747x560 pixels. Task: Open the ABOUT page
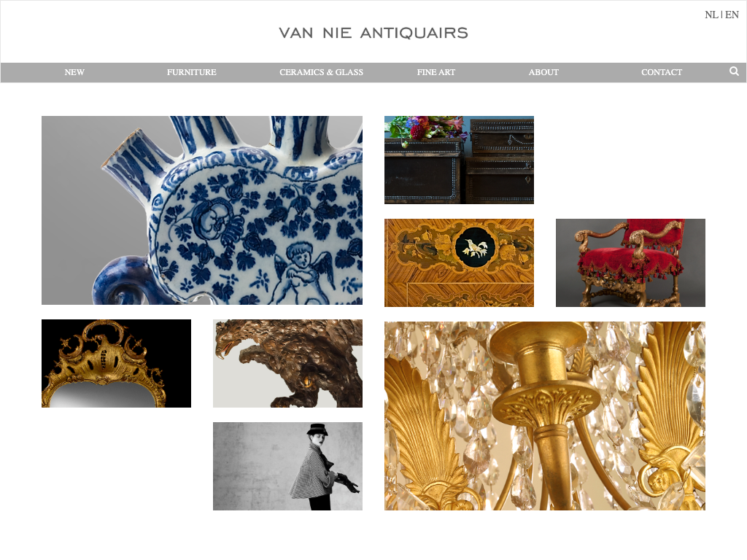(543, 72)
